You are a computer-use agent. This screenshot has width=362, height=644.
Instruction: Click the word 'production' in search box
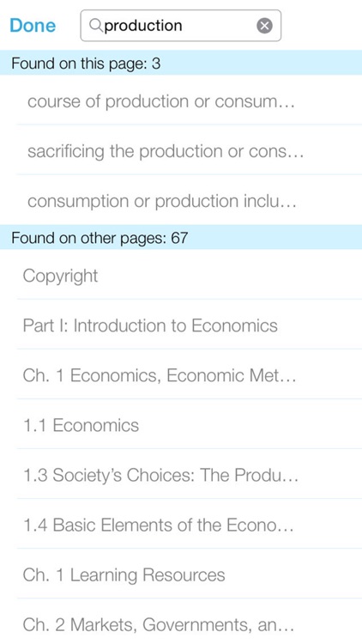click(143, 26)
